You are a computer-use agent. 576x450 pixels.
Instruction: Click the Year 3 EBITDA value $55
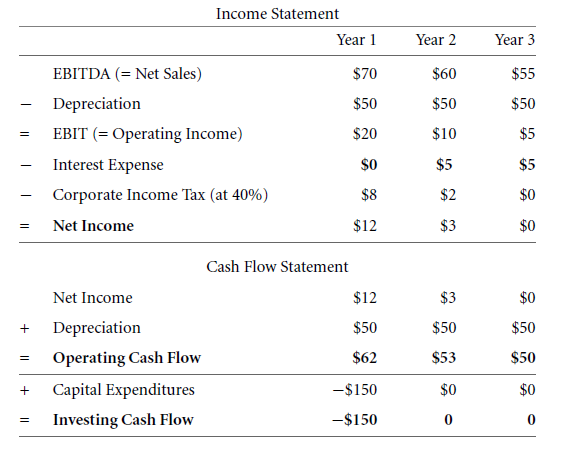523,74
